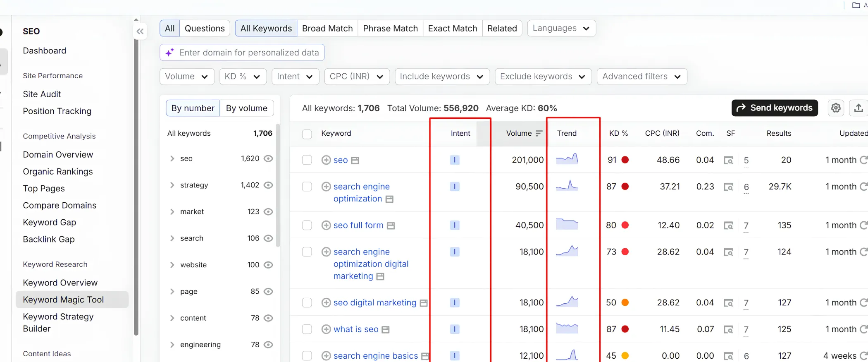
Task: Check the 'search engine optimization' row checkbox
Action: (307, 187)
